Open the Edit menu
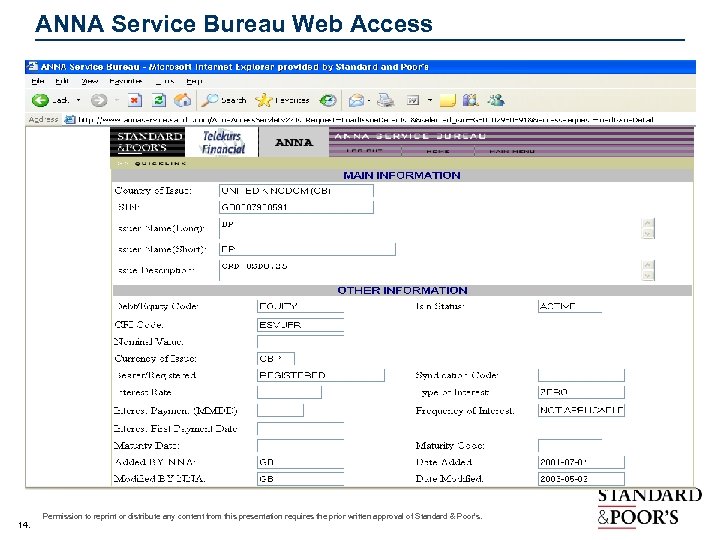The image size is (720, 540). pos(62,81)
